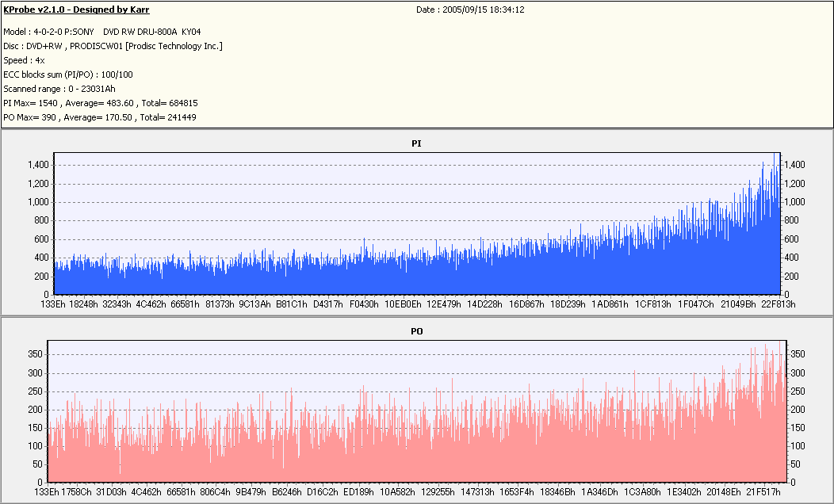The height and width of the screenshot is (504, 834).
Task: Click 10A582h on PO chart x-axis
Action: tap(397, 492)
